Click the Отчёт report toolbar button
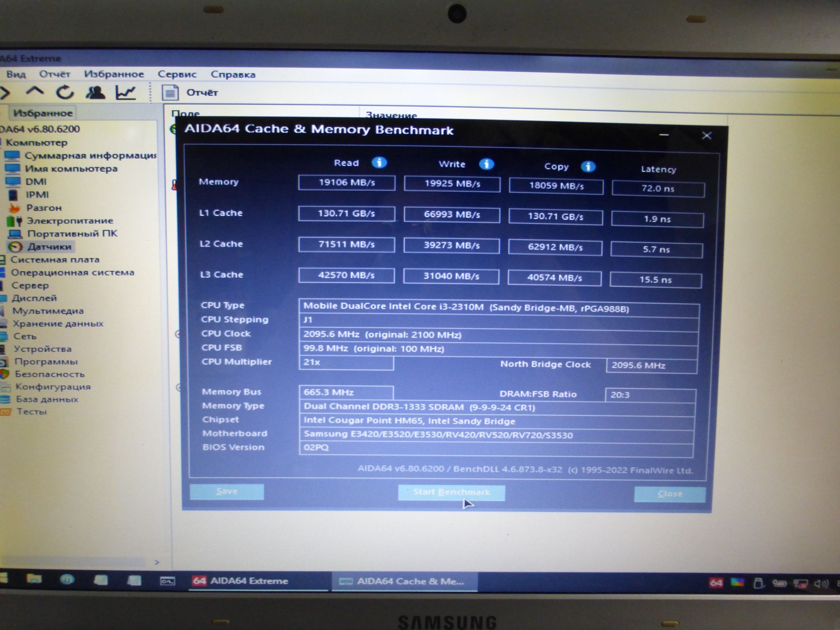This screenshot has width=840, height=630. click(x=190, y=92)
